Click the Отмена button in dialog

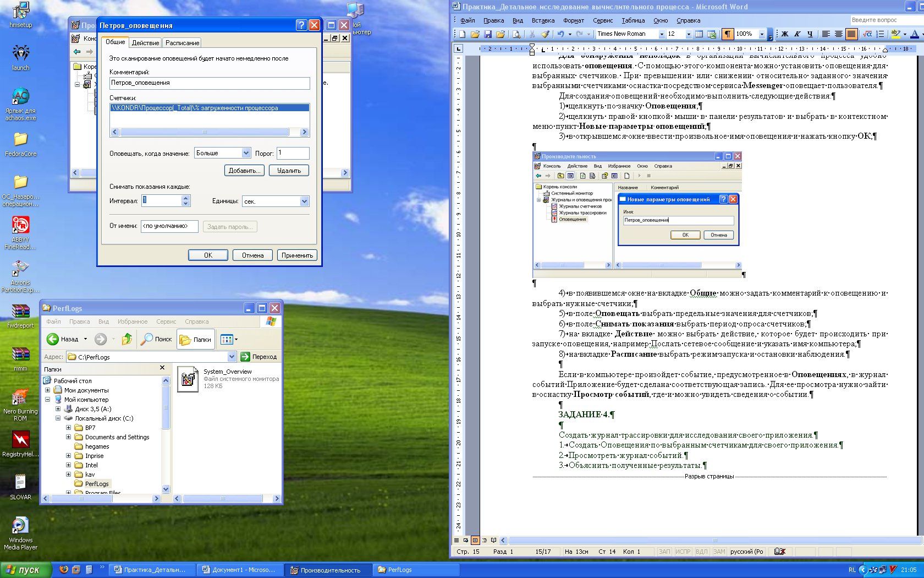(252, 255)
